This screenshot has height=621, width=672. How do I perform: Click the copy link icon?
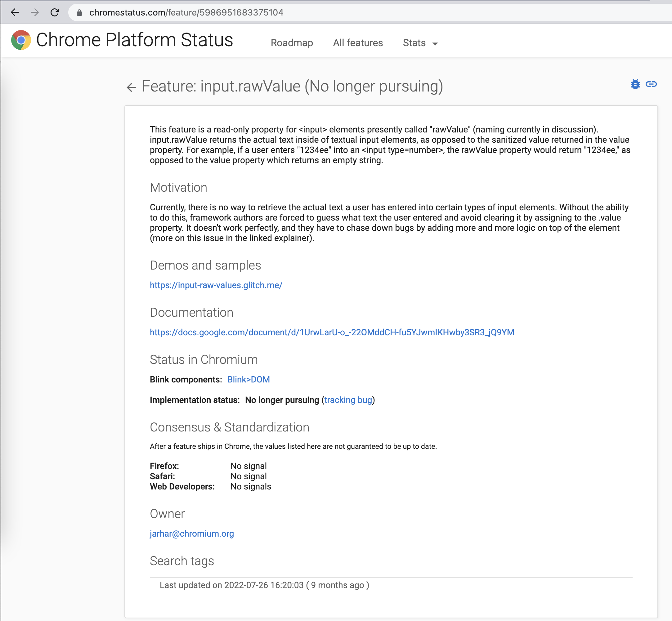651,84
